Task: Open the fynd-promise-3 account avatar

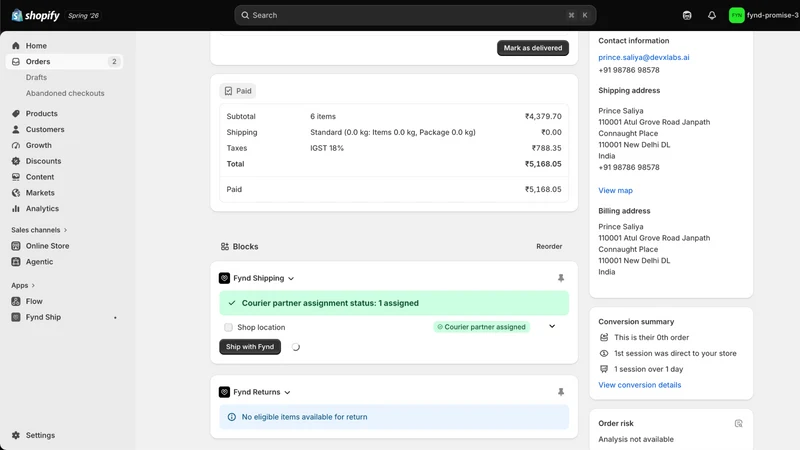Action: coord(736,15)
